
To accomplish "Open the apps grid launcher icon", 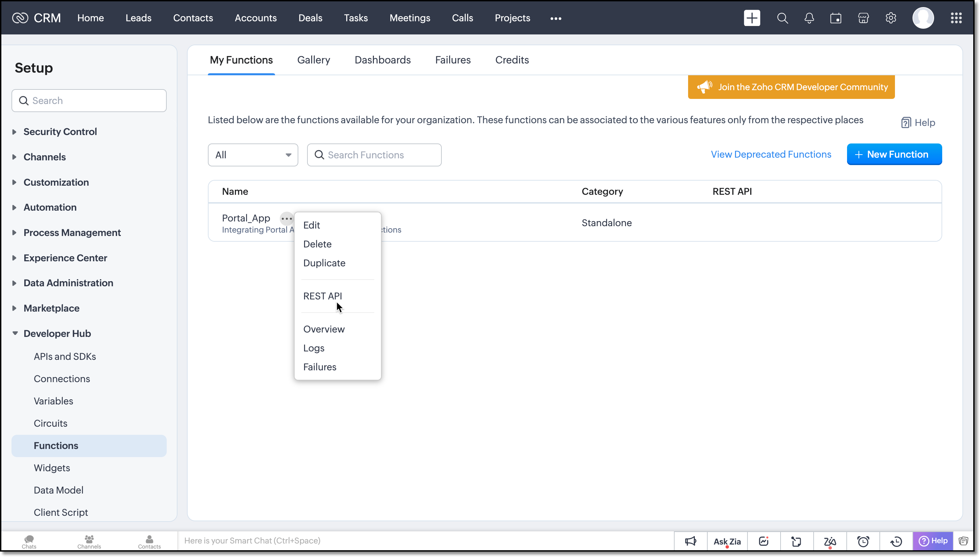I will tap(956, 18).
